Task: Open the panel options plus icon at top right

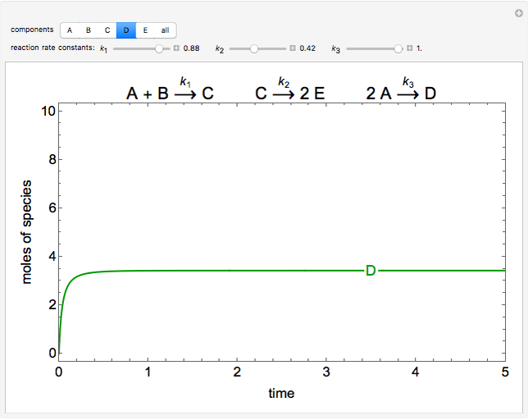Action: pos(517,11)
